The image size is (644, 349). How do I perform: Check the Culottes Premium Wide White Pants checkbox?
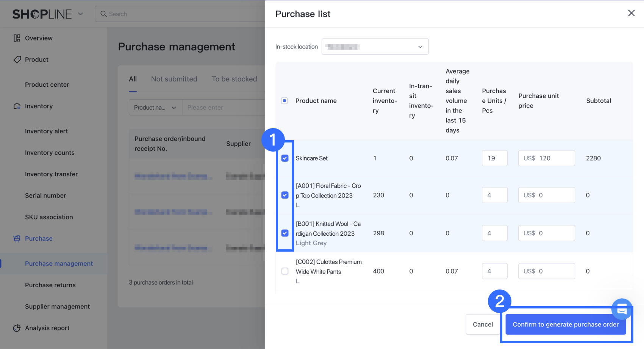tap(285, 271)
